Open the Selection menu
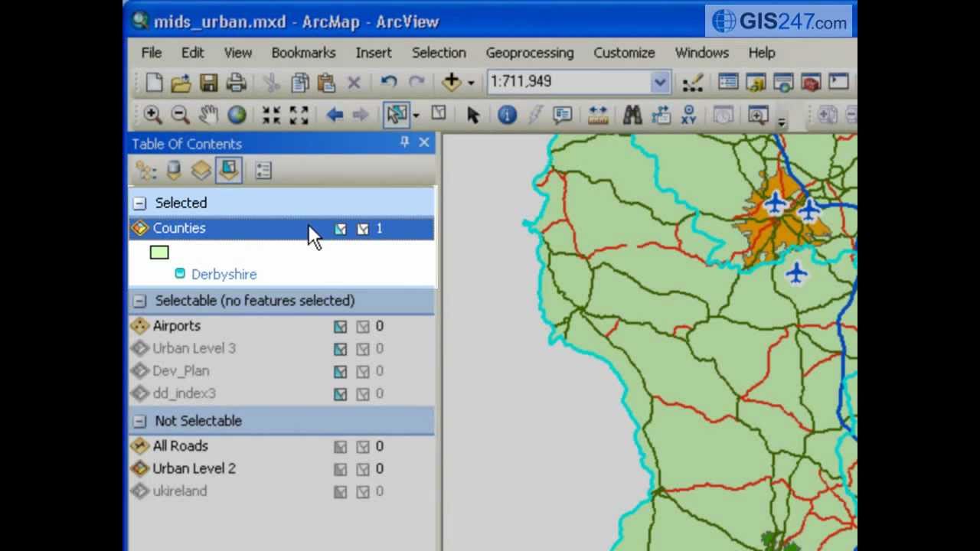The image size is (980, 551). (x=439, y=53)
